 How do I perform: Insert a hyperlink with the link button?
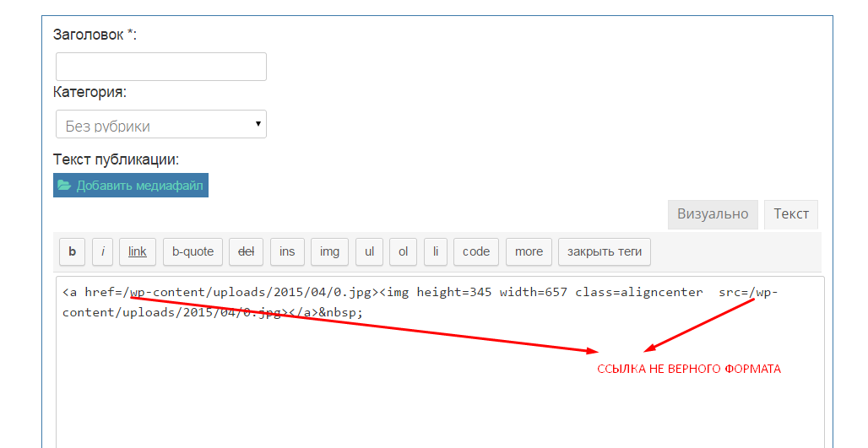click(x=138, y=251)
